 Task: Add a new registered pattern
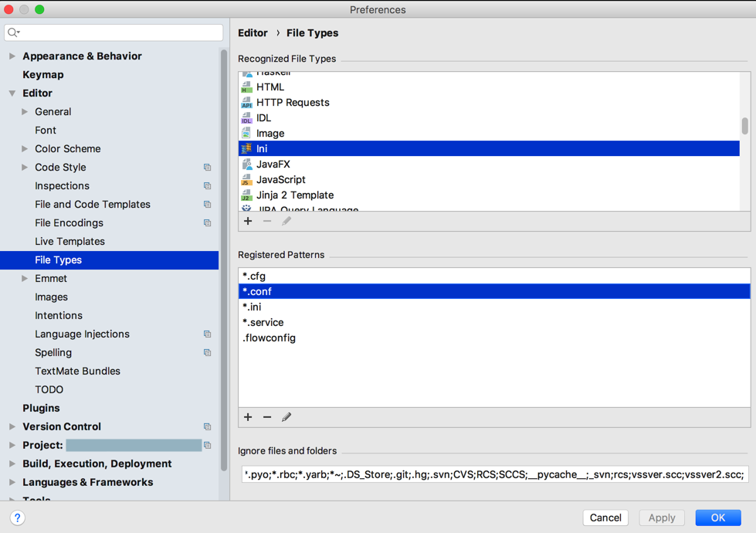(248, 417)
